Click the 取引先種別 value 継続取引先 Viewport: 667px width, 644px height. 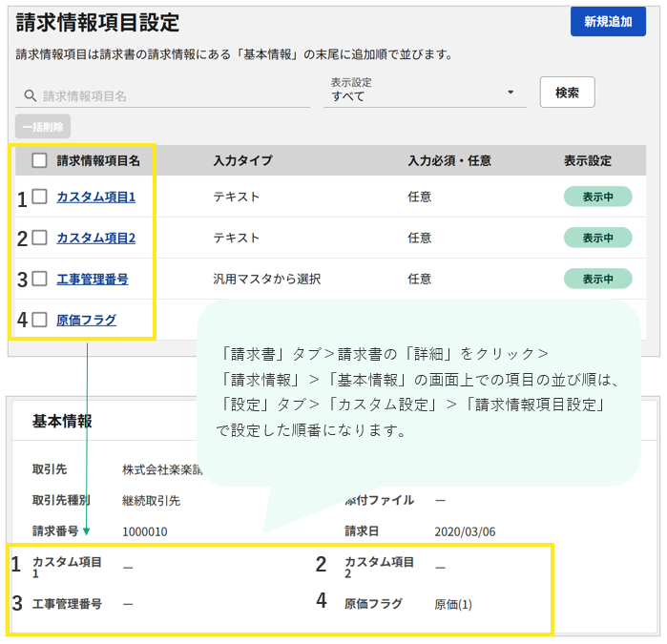click(x=151, y=501)
